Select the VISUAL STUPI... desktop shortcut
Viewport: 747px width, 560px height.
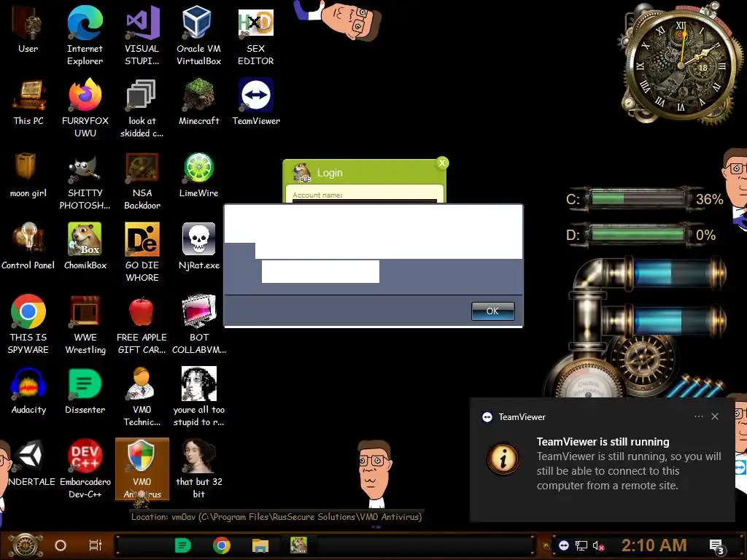coord(142,35)
